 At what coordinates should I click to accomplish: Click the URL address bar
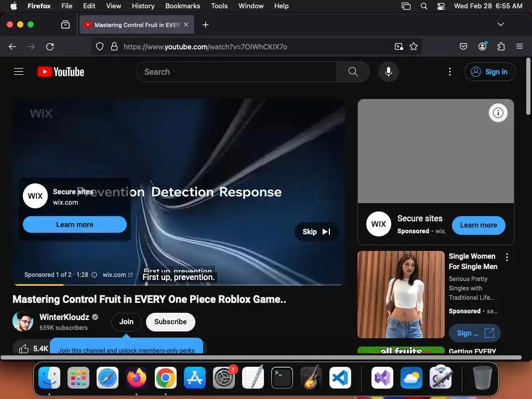pos(205,46)
